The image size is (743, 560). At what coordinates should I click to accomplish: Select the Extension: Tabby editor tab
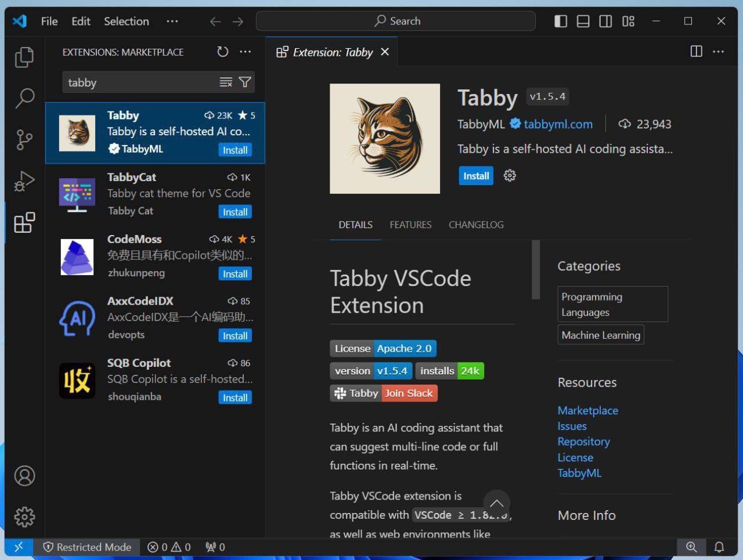click(x=331, y=52)
